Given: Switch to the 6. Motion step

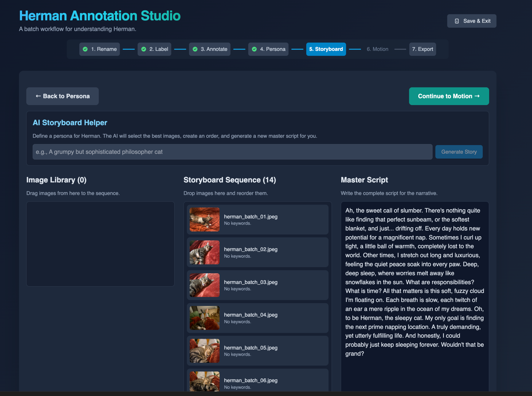Looking at the screenshot, I should [377, 49].
